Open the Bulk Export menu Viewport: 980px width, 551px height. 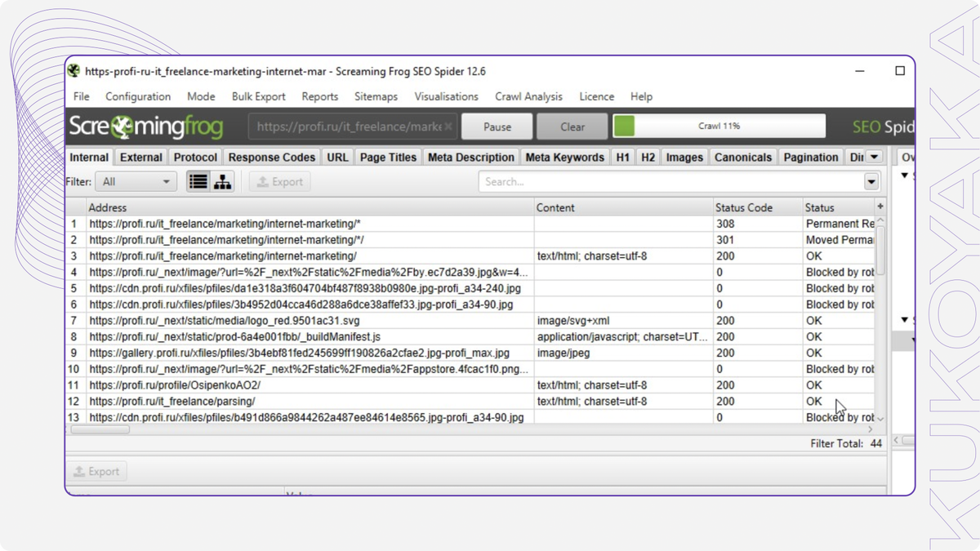tap(259, 96)
